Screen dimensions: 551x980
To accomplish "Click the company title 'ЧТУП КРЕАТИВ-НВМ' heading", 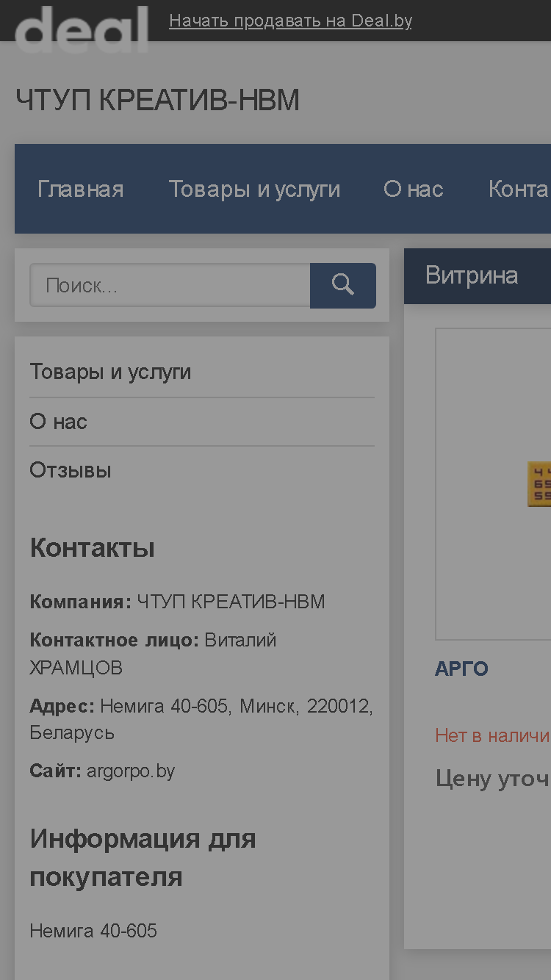I will tap(157, 101).
